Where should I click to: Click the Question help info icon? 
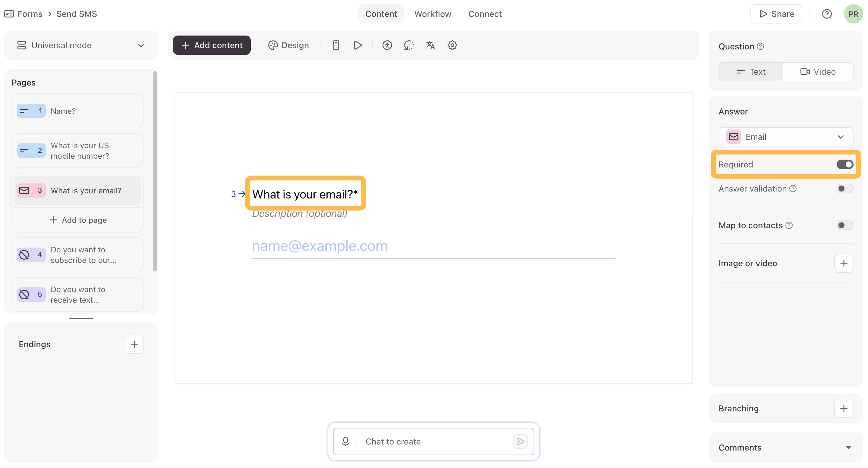coord(760,46)
